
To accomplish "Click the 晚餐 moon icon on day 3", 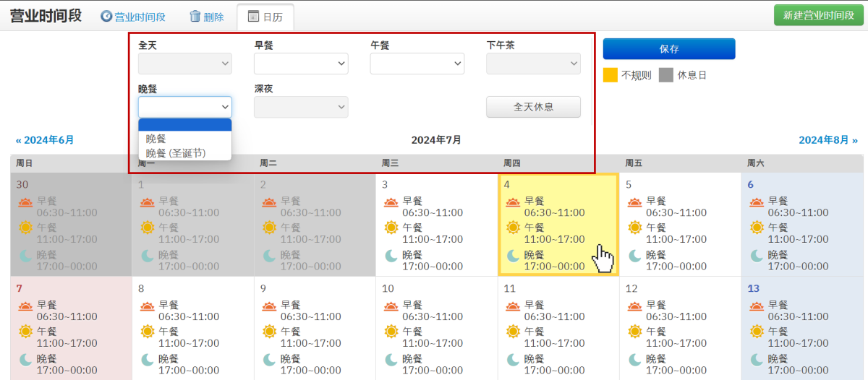I will point(391,255).
